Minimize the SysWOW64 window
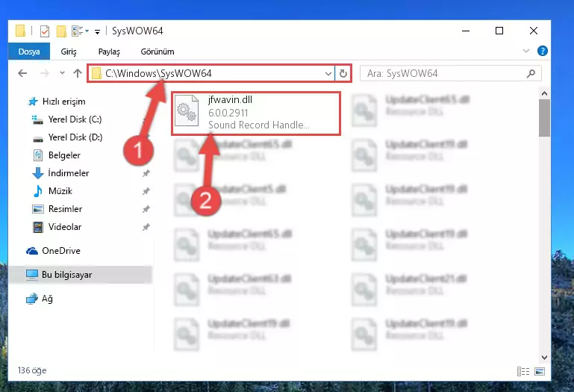The width and height of the screenshot is (574, 392). 466,31
